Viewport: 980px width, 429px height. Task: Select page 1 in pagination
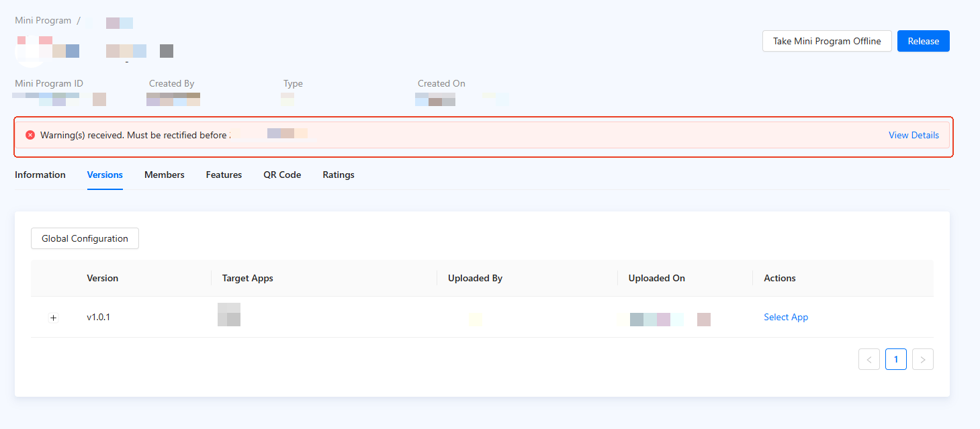point(895,359)
